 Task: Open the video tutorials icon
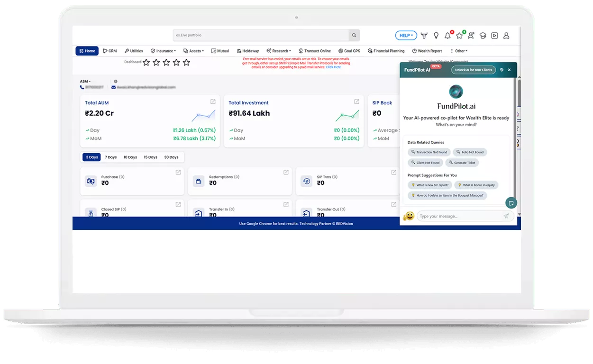[x=494, y=36]
